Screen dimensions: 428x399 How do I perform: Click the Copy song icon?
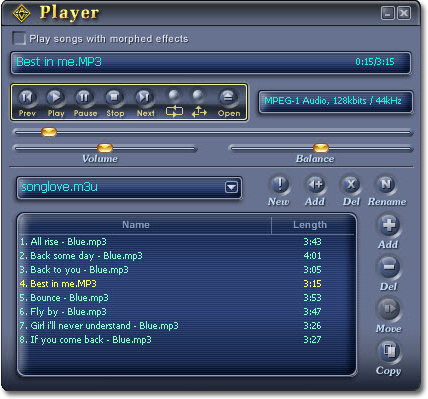pos(389,351)
